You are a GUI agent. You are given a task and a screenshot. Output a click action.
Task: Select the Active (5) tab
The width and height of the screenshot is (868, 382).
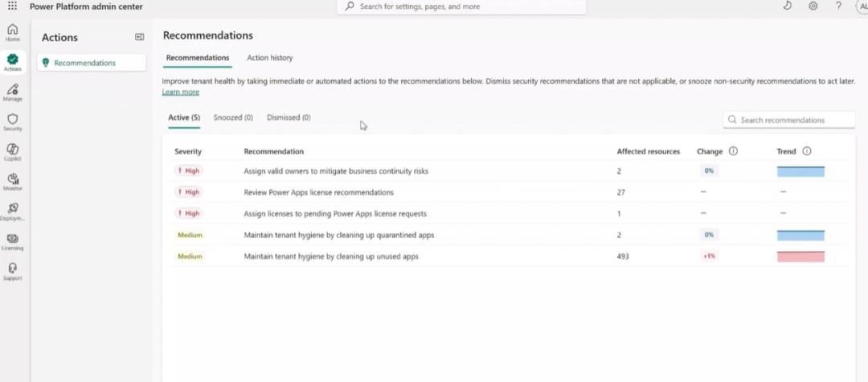point(184,117)
